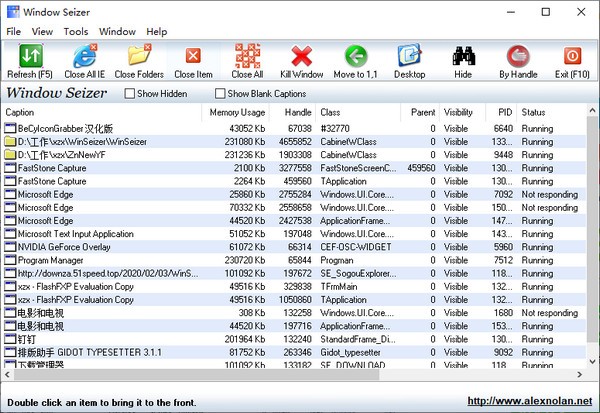
Task: Click the Kill Window red X icon
Action: (x=302, y=56)
